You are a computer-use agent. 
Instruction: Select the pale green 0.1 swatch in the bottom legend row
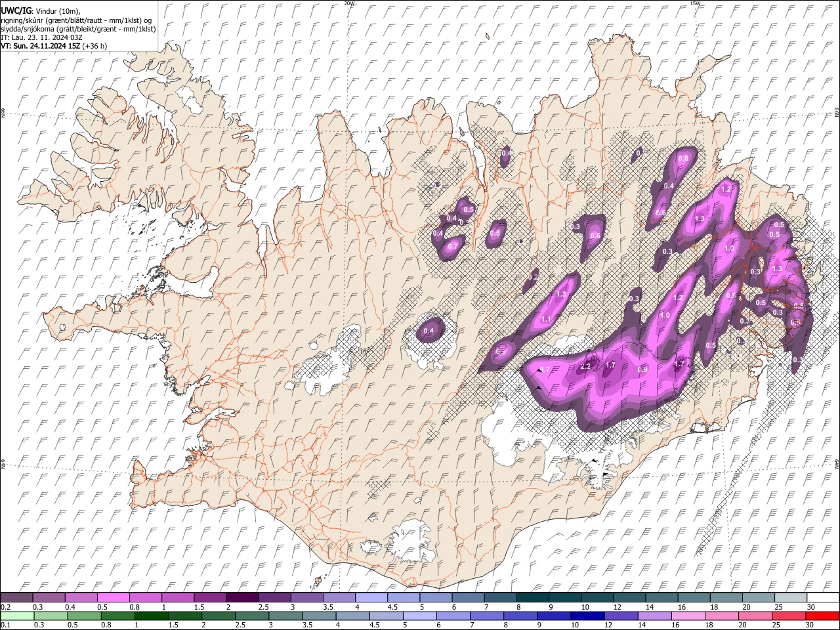click(17, 616)
